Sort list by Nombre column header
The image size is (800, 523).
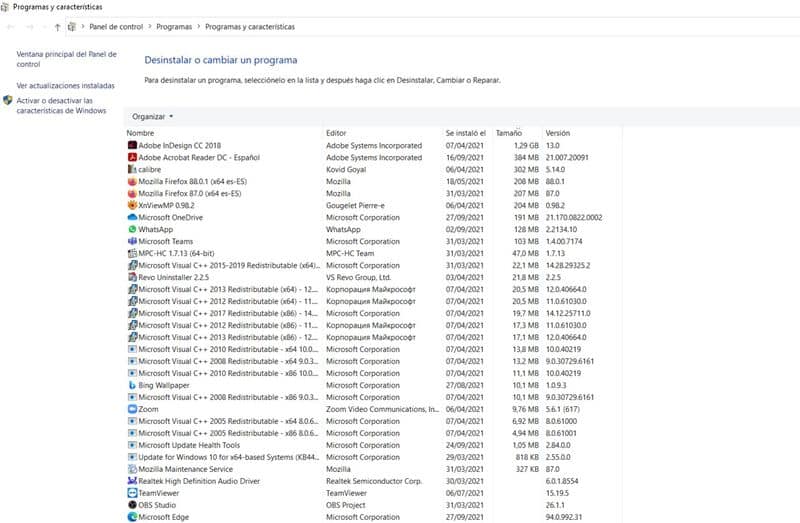[140, 133]
